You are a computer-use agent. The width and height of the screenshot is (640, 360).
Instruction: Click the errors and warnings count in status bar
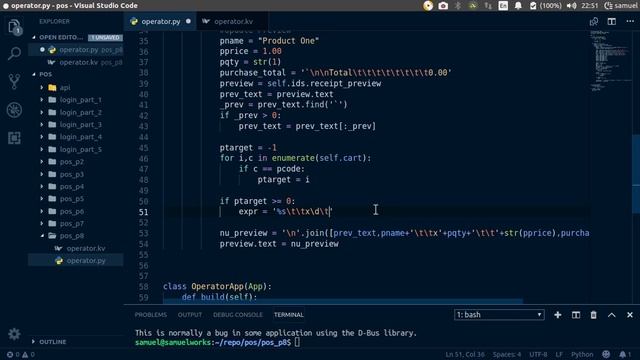pos(20,354)
